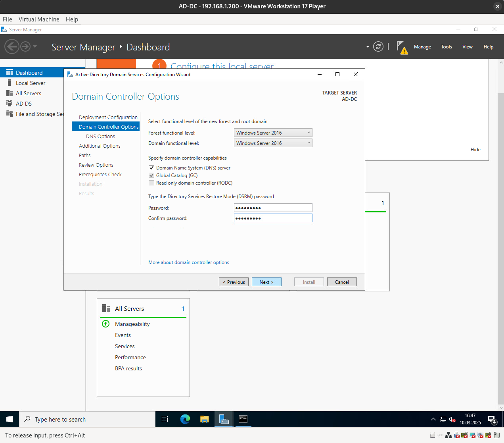Click Services in All Servers tile
The width and height of the screenshot is (504, 443).
tap(125, 346)
